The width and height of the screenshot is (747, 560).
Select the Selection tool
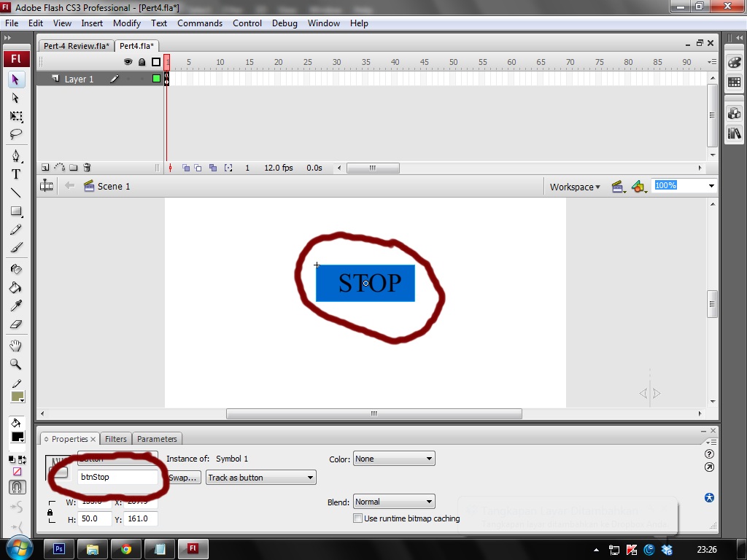(x=16, y=79)
